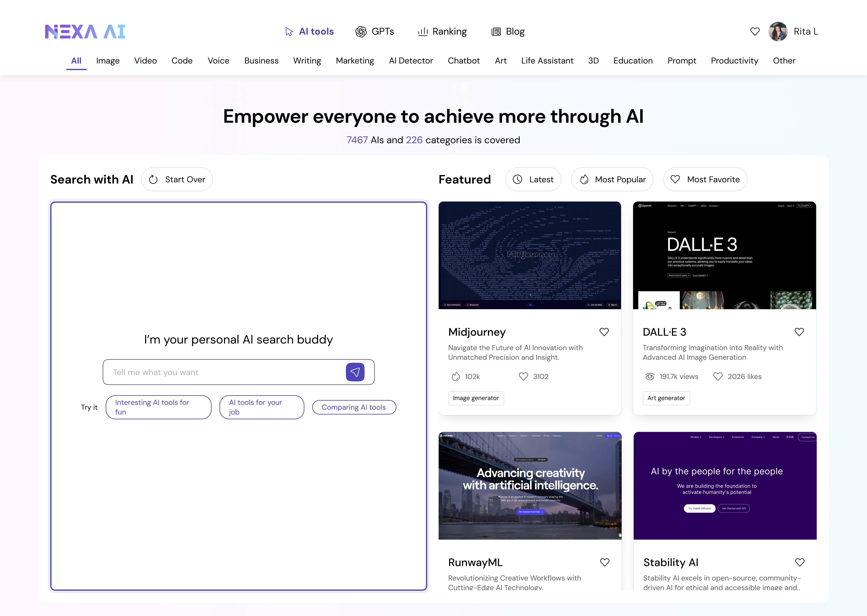
Task: Click the Start Over button
Action: (177, 179)
